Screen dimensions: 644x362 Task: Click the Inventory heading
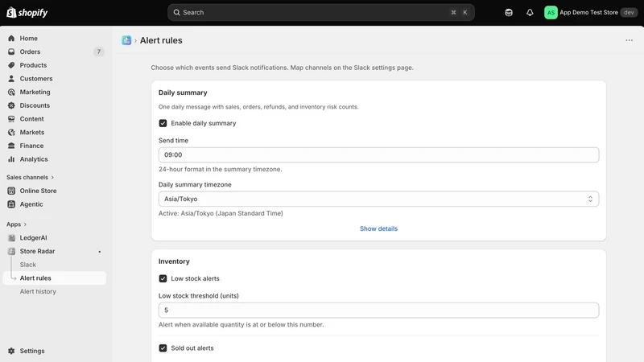pos(174,261)
